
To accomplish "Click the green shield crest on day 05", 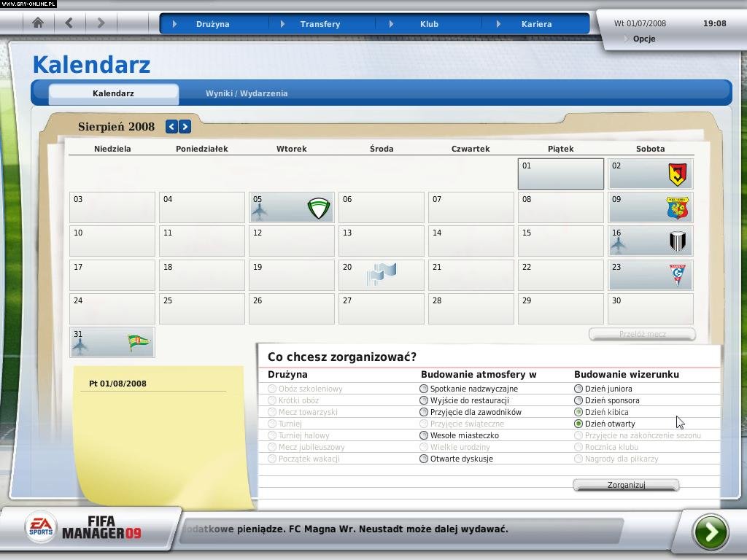I will (318, 209).
